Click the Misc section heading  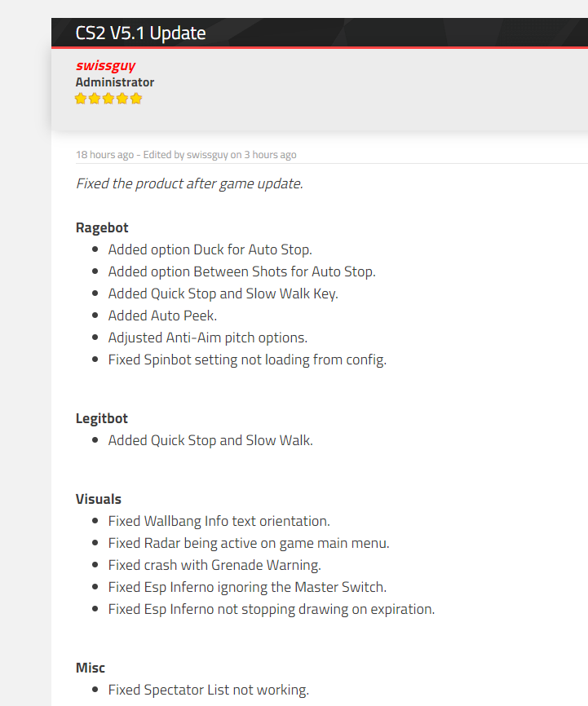[90, 668]
